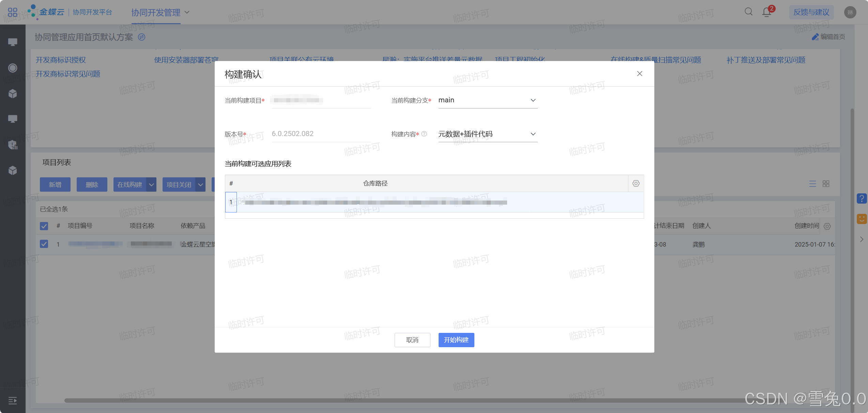Click 新增 button

[x=55, y=185]
